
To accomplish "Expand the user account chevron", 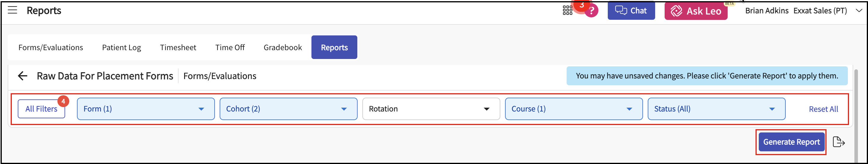I will pyautogui.click(x=859, y=11).
